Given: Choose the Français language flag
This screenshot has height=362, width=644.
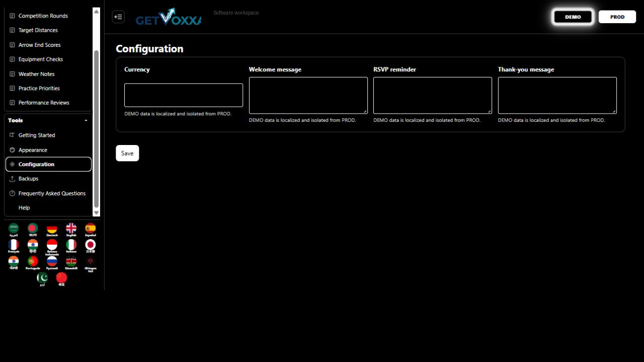Looking at the screenshot, I should coord(14,246).
